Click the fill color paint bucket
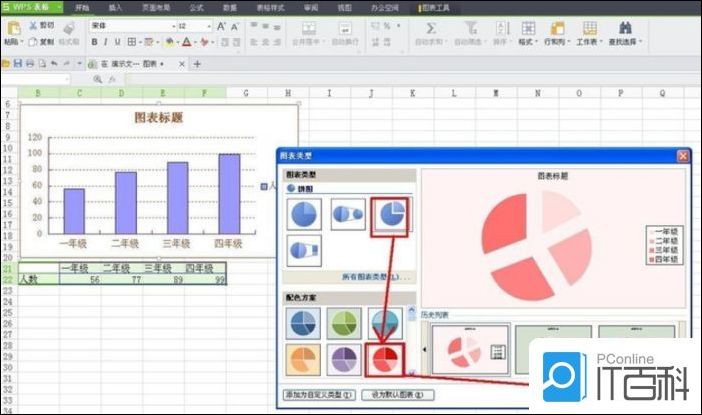702x415 pixels. pos(169,42)
